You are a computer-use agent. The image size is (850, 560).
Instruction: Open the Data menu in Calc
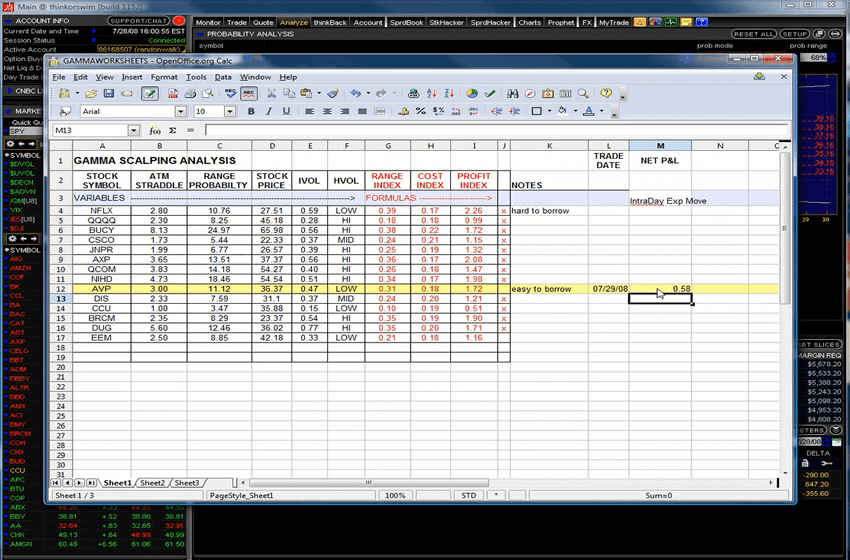[x=223, y=77]
